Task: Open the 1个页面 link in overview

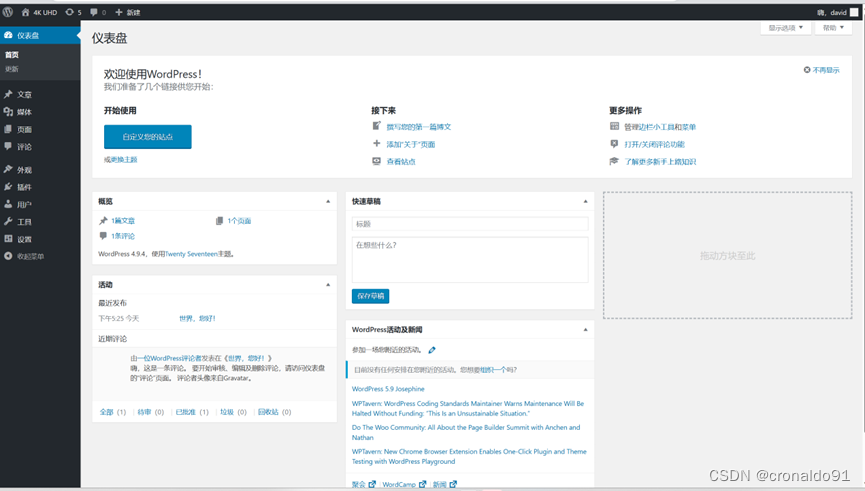Action: (x=239, y=221)
